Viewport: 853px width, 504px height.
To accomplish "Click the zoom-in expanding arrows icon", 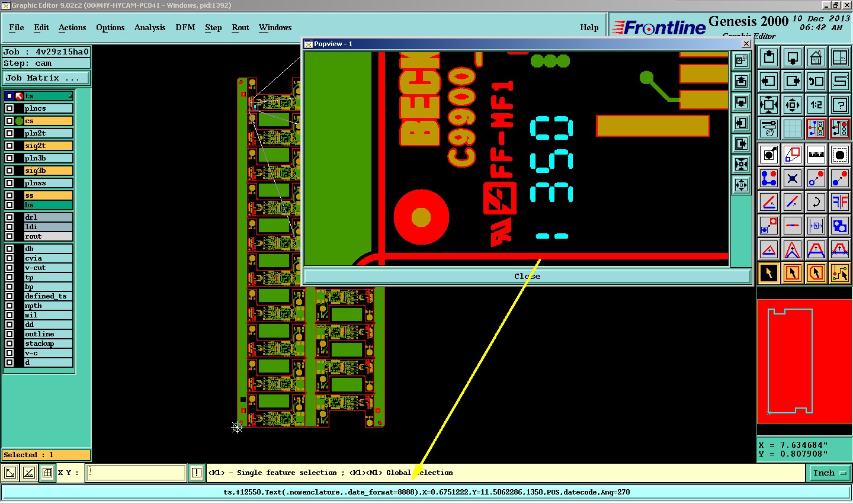I will point(769,105).
